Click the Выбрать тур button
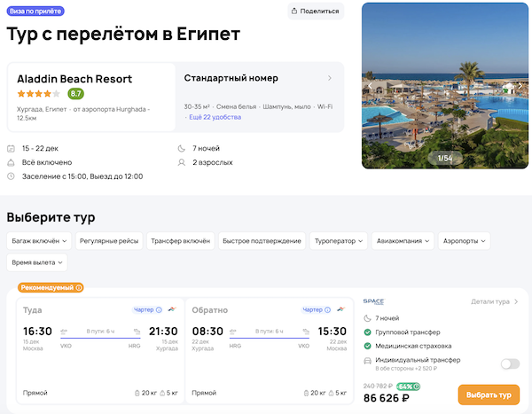The image size is (532, 414). 489,394
